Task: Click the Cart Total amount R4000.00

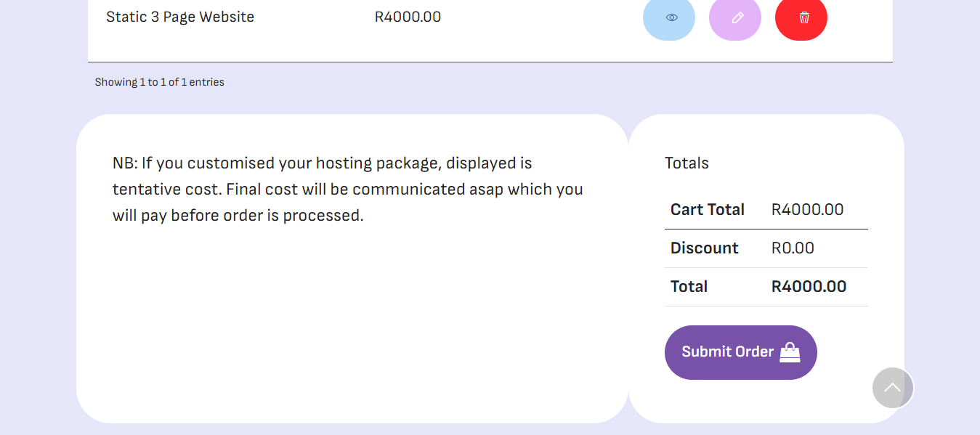Action: click(807, 210)
